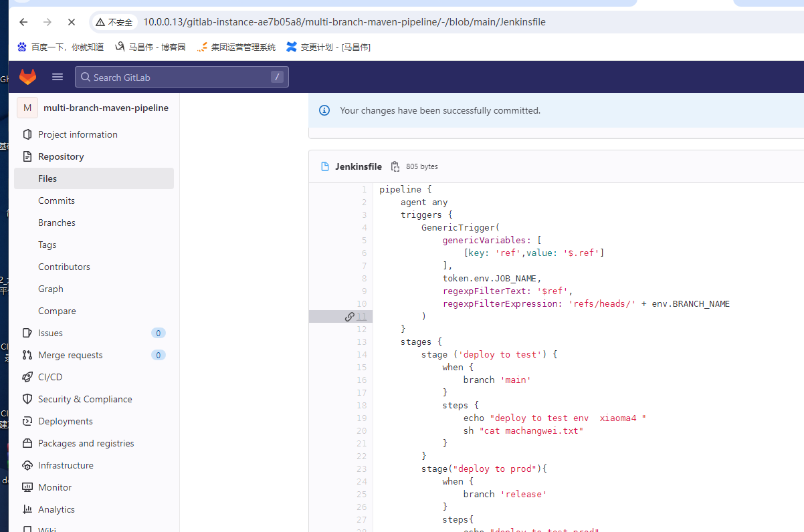Click the Security shield icon
Image resolution: width=804 pixels, height=532 pixels.
click(27, 399)
